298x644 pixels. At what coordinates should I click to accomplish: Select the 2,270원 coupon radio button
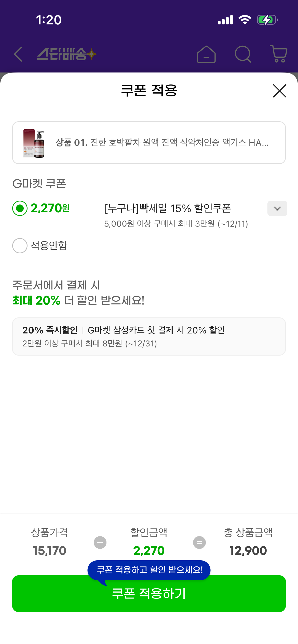pos(20,208)
